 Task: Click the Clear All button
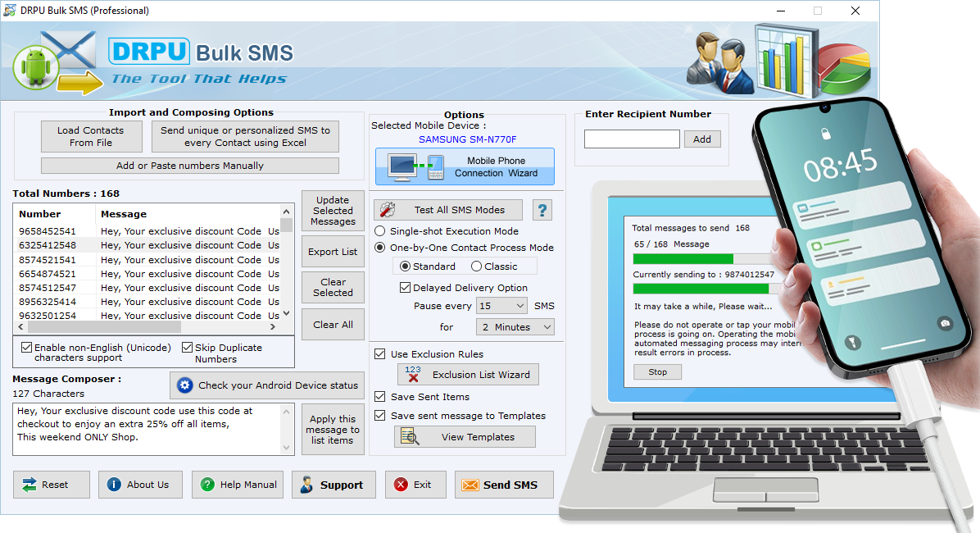333,325
